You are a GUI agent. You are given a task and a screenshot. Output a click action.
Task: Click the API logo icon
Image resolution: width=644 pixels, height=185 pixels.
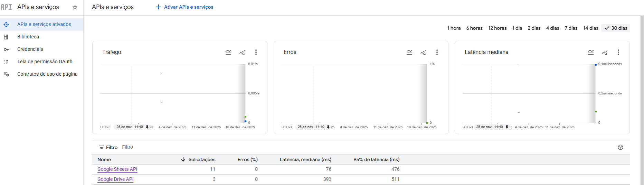6,7
